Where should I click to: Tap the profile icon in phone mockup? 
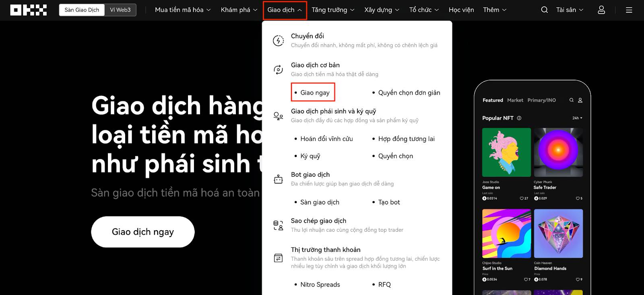point(580,100)
